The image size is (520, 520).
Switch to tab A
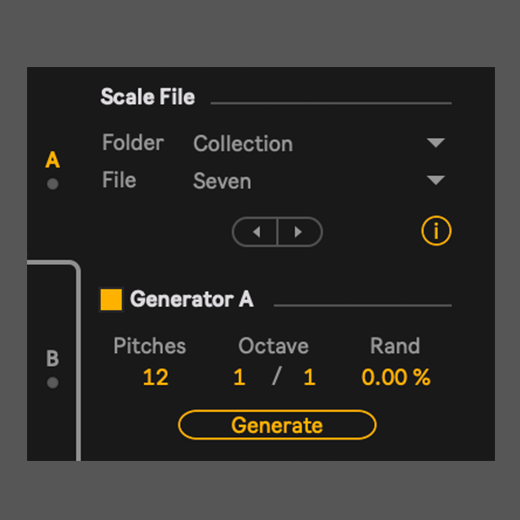[x=53, y=160]
